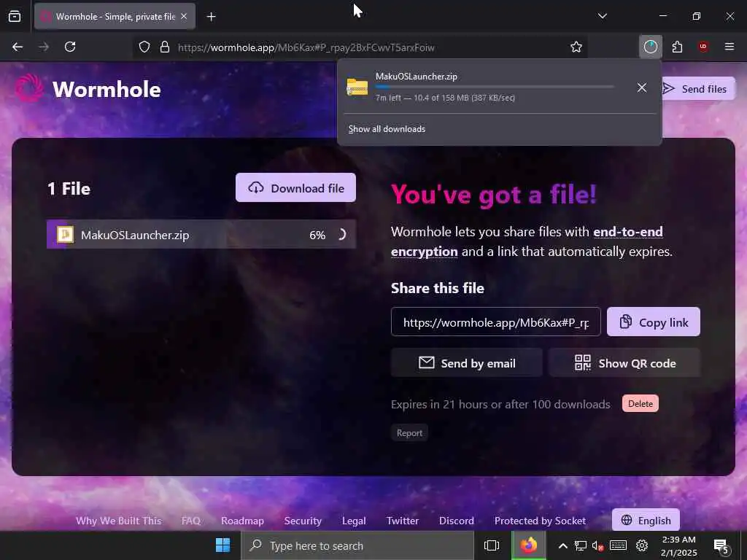Open the English language selector
This screenshot has height=560, width=747.
tap(646, 520)
